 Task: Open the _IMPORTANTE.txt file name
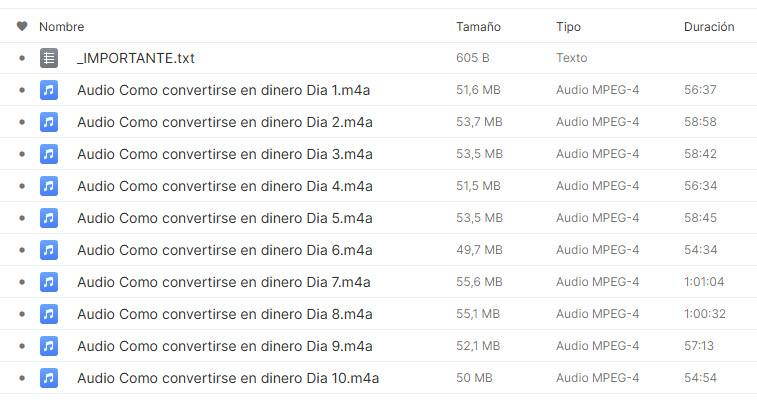[x=136, y=58]
